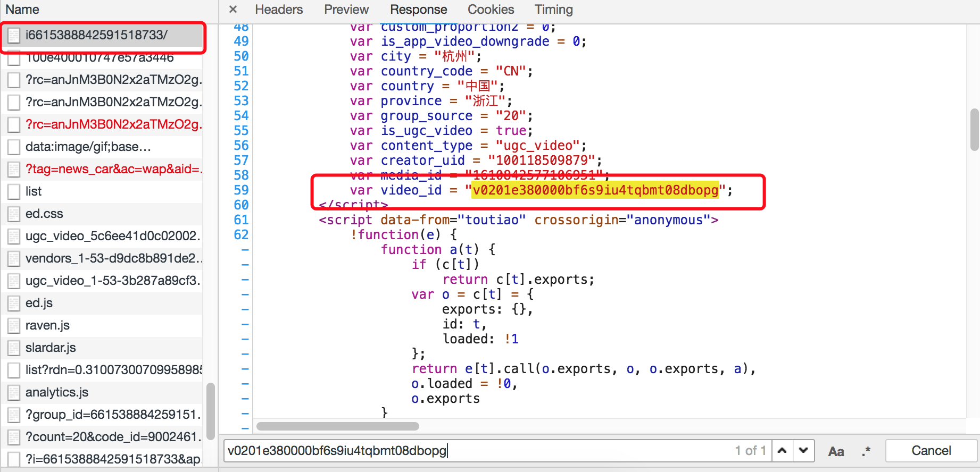Image resolution: width=980 pixels, height=472 pixels.
Task: Cancel the search bar
Action: [x=931, y=451]
